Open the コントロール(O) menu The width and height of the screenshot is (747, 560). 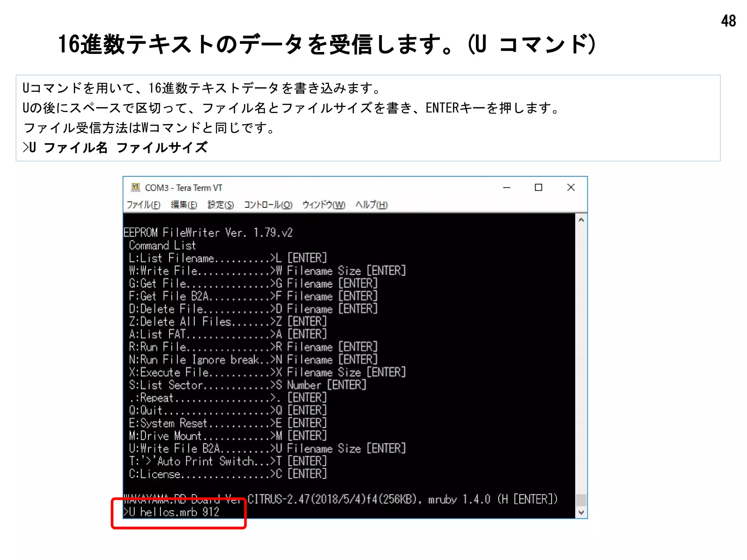[x=268, y=205]
